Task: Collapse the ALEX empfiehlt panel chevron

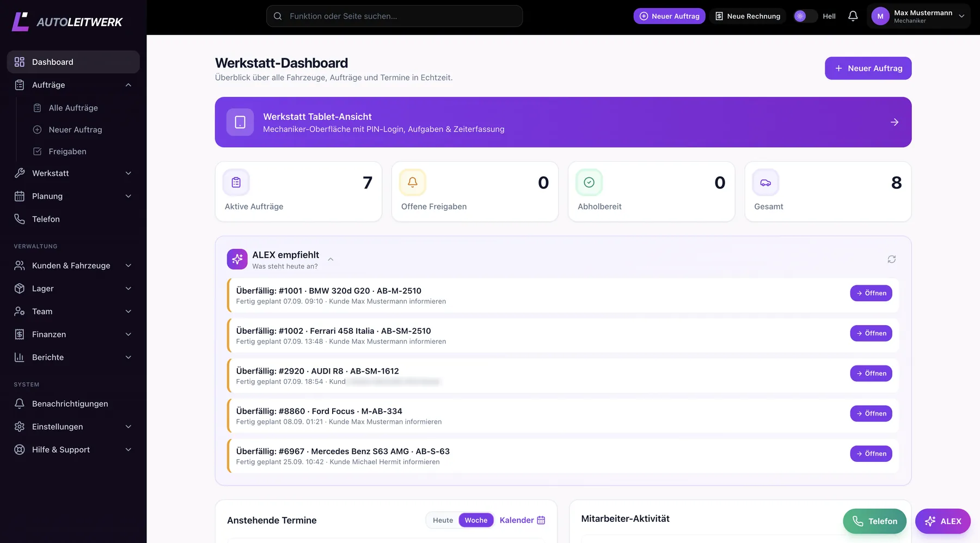Action: (x=330, y=259)
